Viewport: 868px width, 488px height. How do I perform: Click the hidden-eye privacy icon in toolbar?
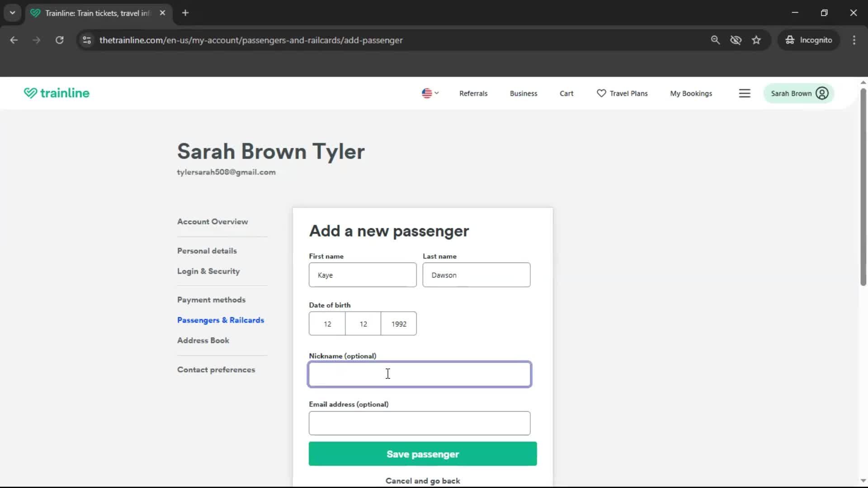(x=736, y=40)
